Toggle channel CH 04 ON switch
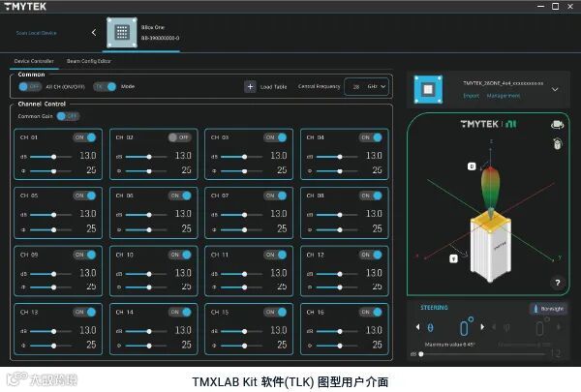Screen dimensions: 581x392 (x=371, y=137)
